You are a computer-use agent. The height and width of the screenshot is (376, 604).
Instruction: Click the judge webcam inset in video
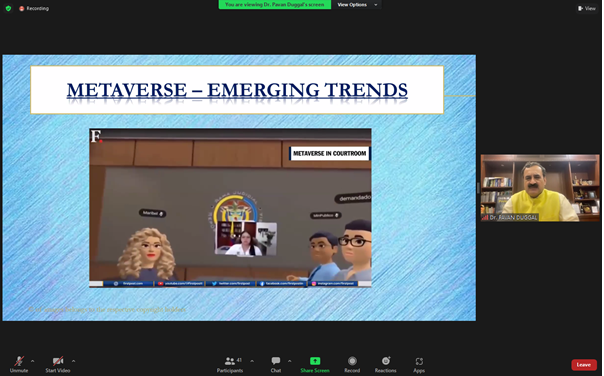[x=246, y=238]
